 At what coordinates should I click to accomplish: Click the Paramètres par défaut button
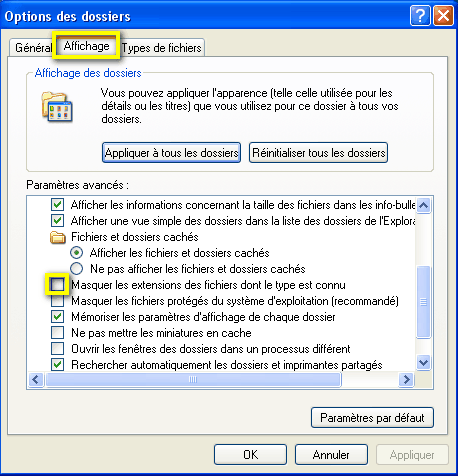tap(372, 417)
